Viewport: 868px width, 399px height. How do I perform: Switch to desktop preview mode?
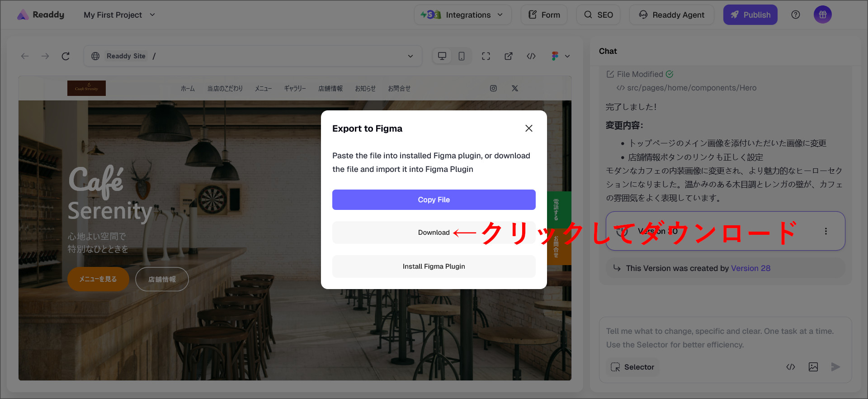coord(442,56)
